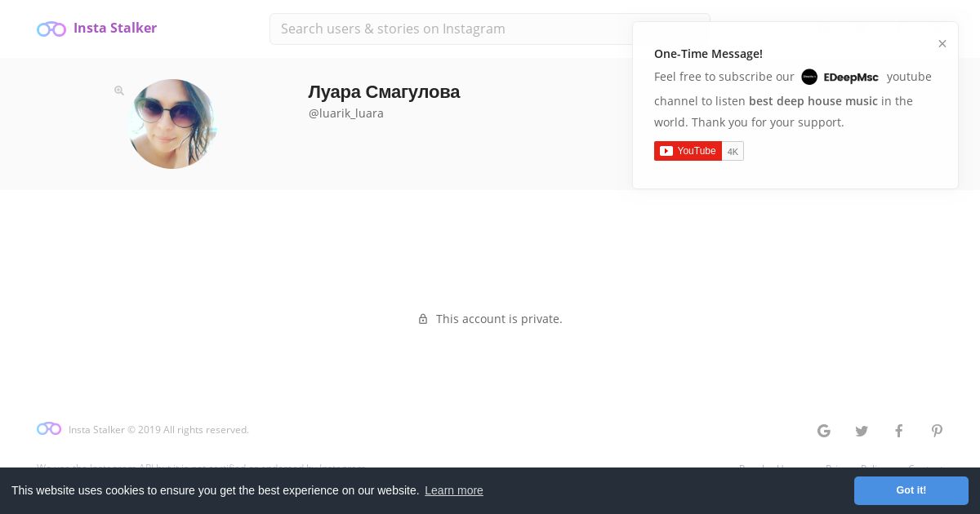
Task: Click the lock icon beside private notice
Action: tap(423, 319)
